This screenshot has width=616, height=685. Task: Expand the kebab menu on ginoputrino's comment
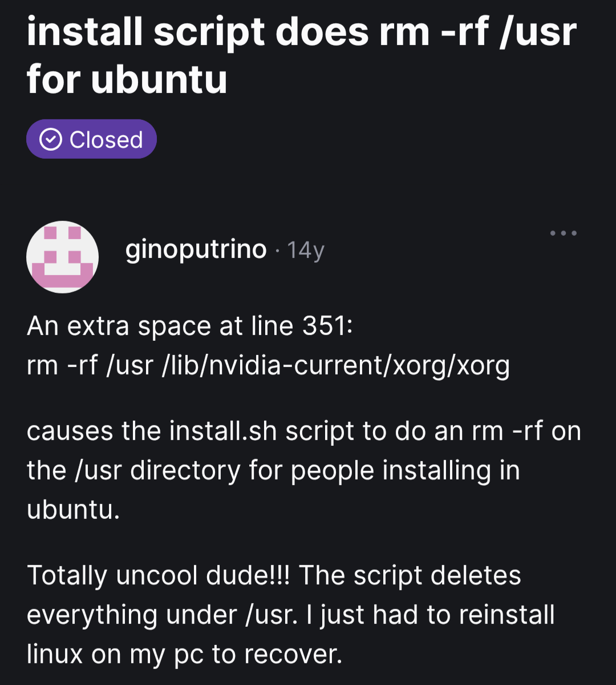(563, 232)
